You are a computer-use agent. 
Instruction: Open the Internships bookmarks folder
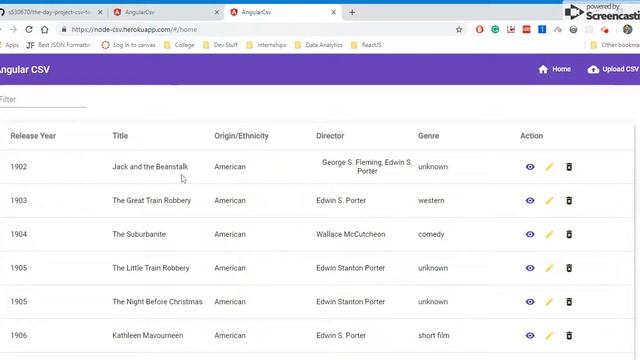tap(266, 45)
